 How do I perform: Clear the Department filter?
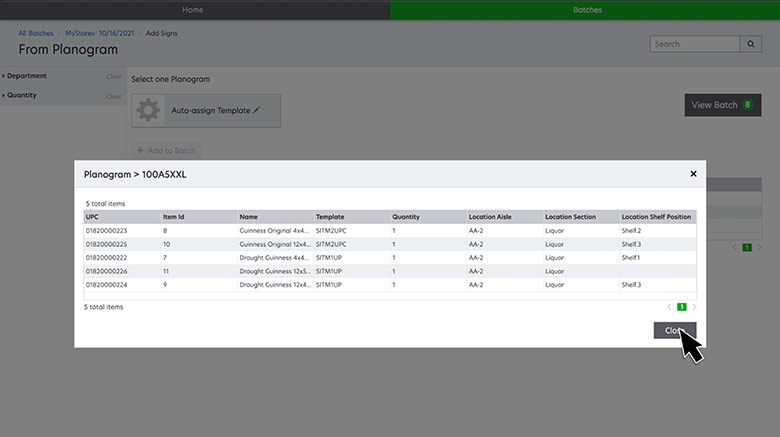[114, 76]
